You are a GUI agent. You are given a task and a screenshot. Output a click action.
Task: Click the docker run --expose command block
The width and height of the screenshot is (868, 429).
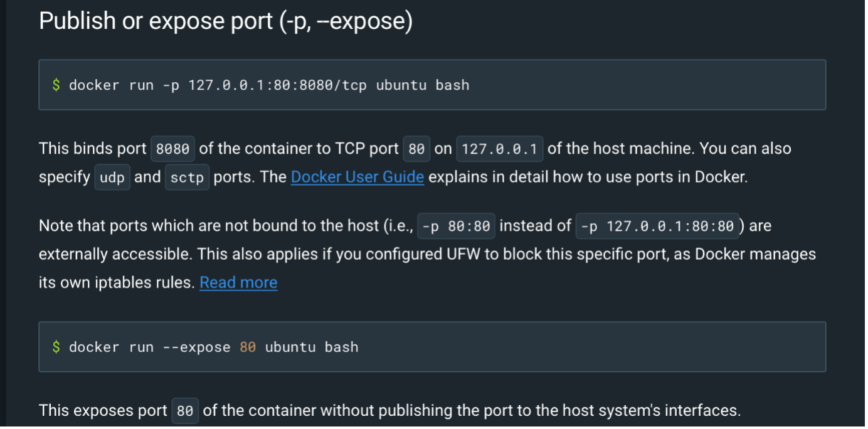(x=432, y=347)
